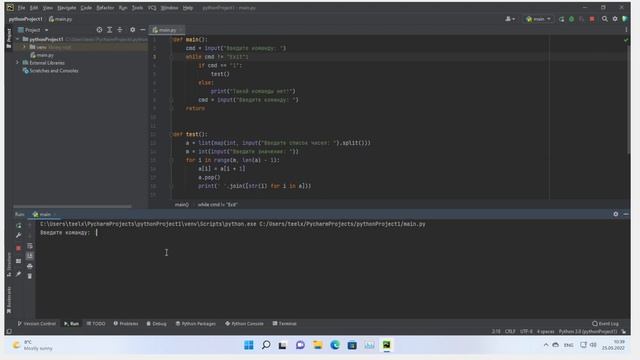Hide the Run tool window
640x360 pixels.
tap(626, 214)
